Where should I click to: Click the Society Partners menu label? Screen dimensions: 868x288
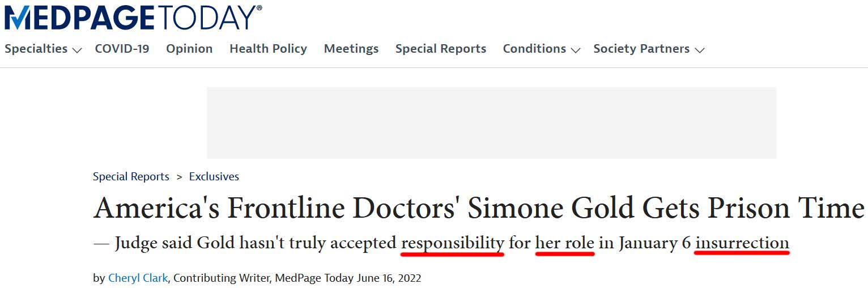click(x=641, y=49)
